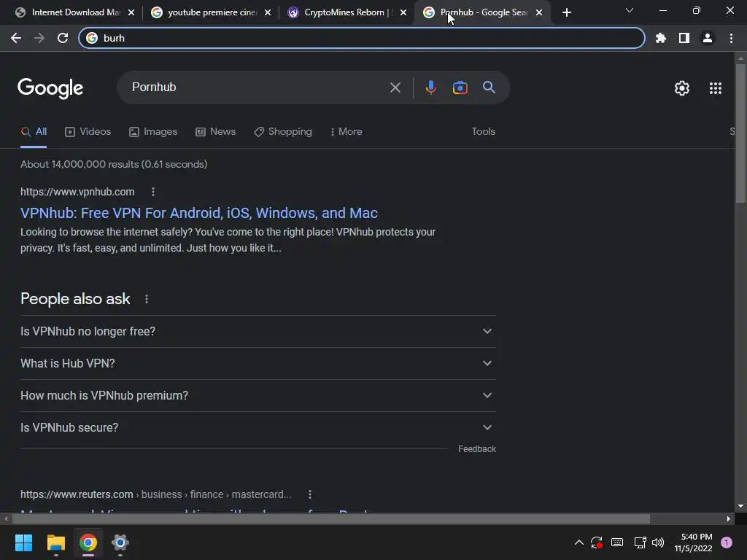Open tab search dropdown chevron
This screenshot has width=747, height=560.
pyautogui.click(x=630, y=10)
